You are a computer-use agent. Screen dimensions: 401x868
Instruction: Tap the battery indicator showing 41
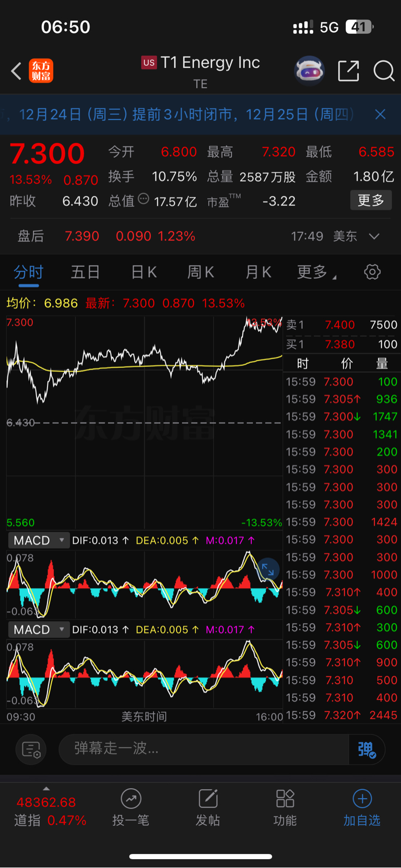[359, 27]
